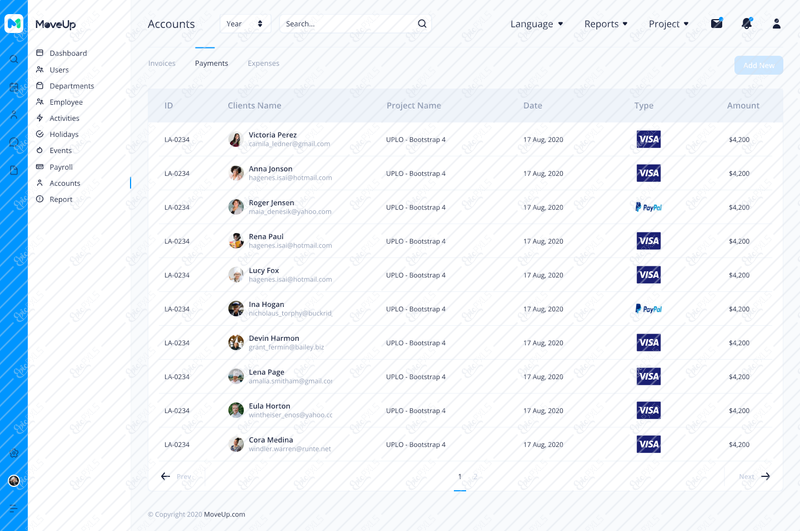This screenshot has width=800, height=531.
Task: Go to page 1
Action: pos(460,476)
